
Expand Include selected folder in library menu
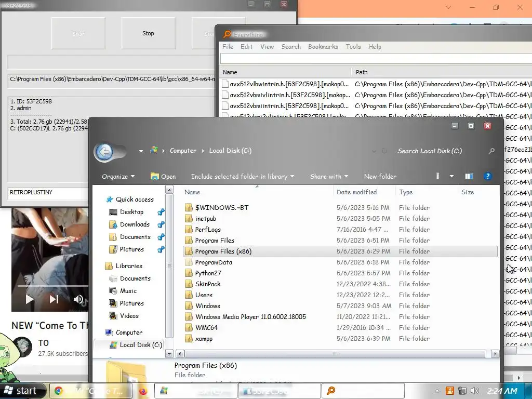point(243,177)
